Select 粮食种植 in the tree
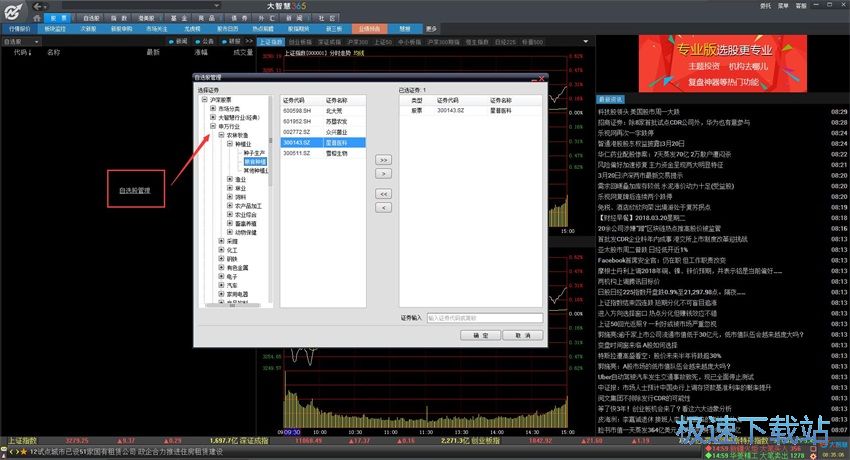Image resolution: width=850 pixels, height=460 pixels. (x=255, y=162)
